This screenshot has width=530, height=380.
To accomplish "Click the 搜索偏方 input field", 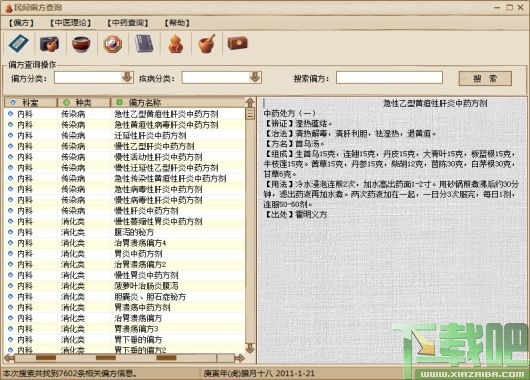I will coord(389,77).
